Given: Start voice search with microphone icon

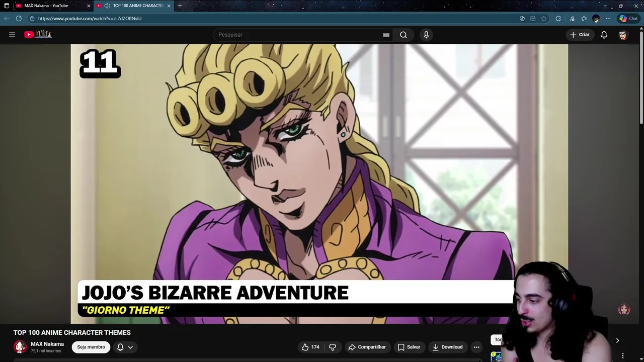Looking at the screenshot, I should pos(426,35).
